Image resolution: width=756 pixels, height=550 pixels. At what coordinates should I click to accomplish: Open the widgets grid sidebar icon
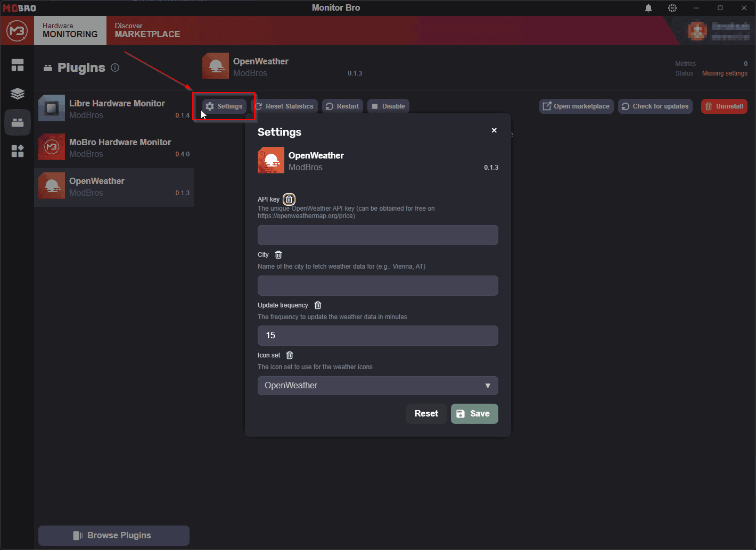(18, 151)
